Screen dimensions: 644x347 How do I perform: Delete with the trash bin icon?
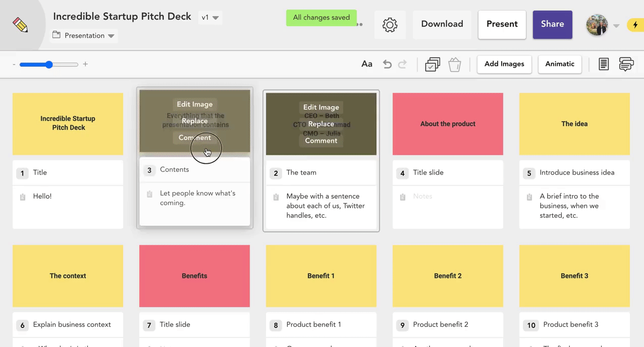455,65
